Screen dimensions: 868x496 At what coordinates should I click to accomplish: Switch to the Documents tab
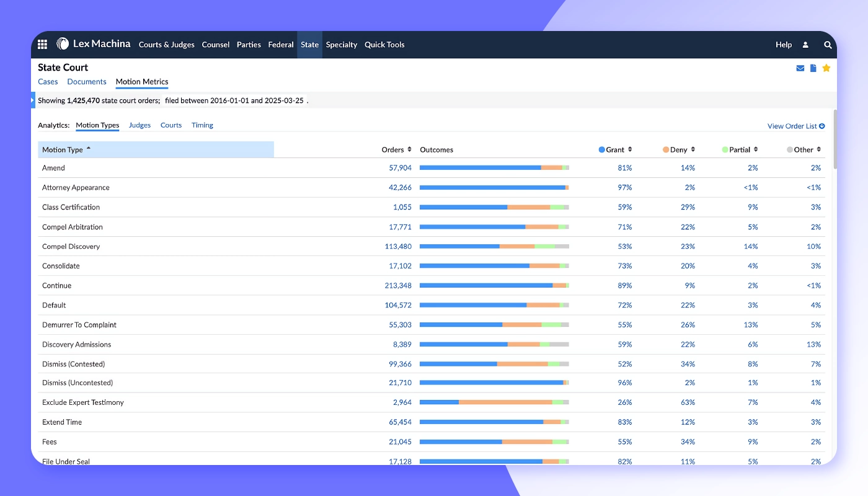(x=87, y=81)
